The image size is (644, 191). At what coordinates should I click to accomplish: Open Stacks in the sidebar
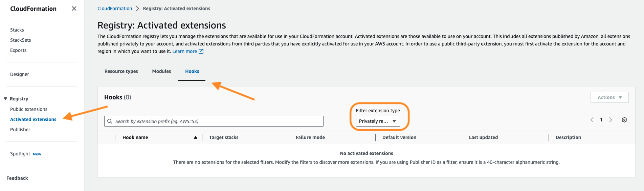[x=17, y=30]
